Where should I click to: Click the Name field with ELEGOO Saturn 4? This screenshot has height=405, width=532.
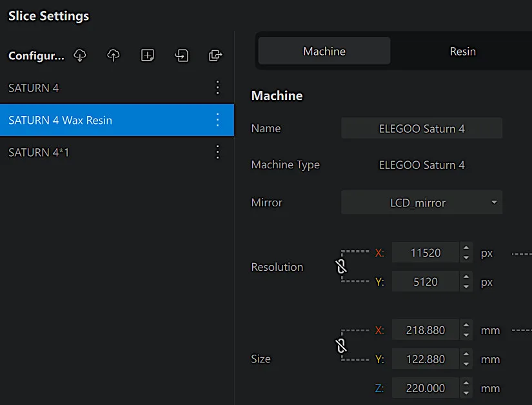(x=422, y=128)
